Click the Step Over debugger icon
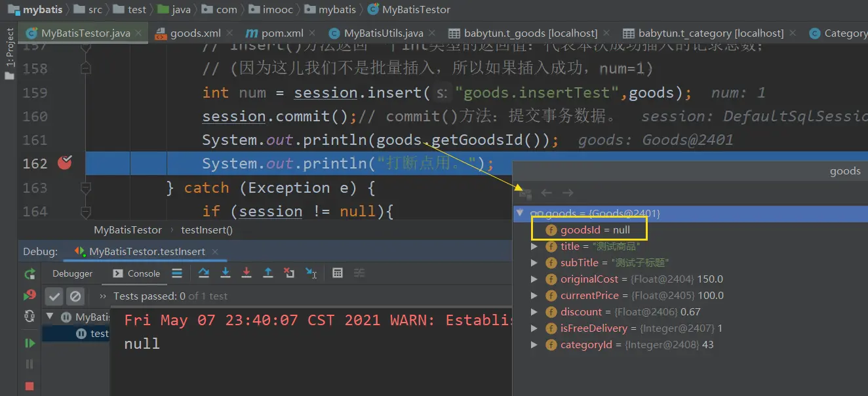Viewport: 868px width, 396px height. [204, 273]
